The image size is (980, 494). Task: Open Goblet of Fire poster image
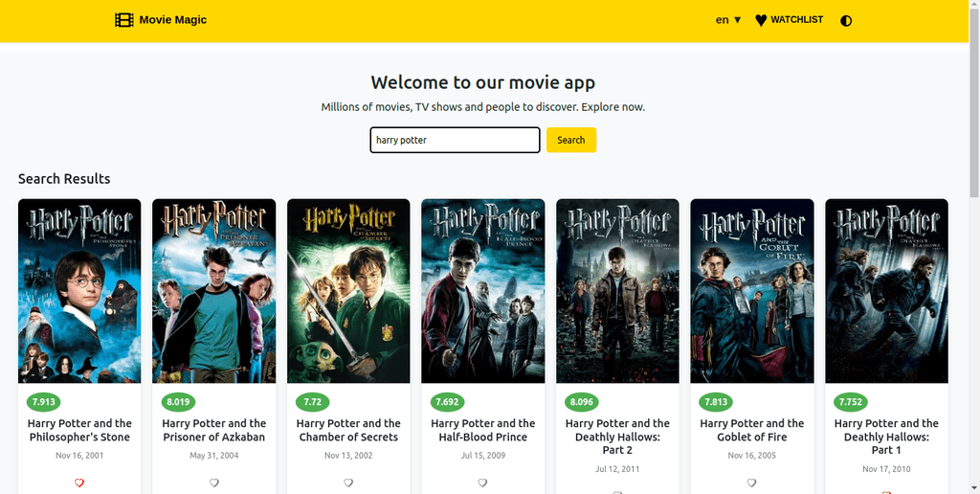pos(752,291)
